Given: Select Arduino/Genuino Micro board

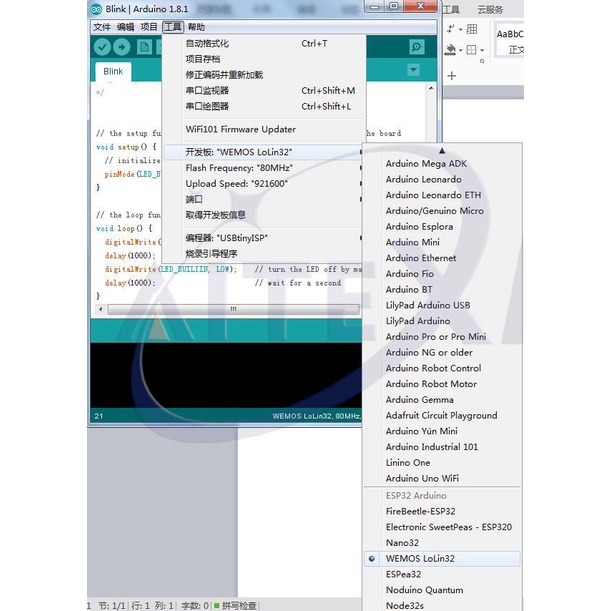Looking at the screenshot, I should (x=442, y=211).
